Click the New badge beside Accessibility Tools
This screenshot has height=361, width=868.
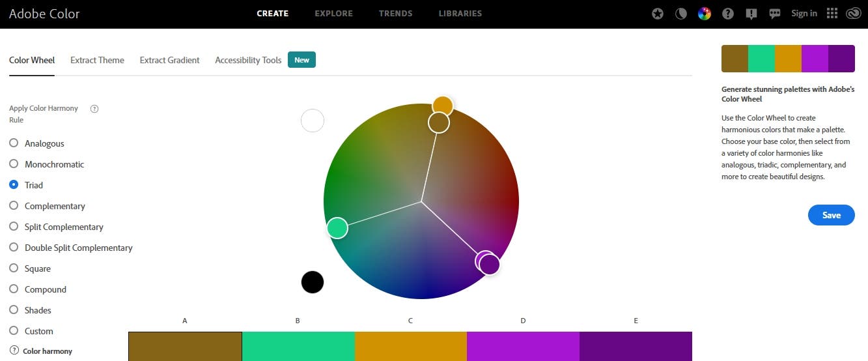point(301,60)
